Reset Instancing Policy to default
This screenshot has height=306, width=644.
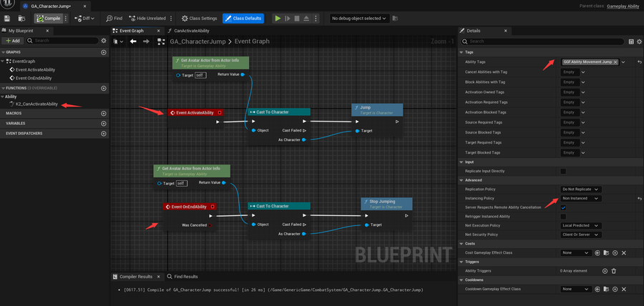coord(639,199)
